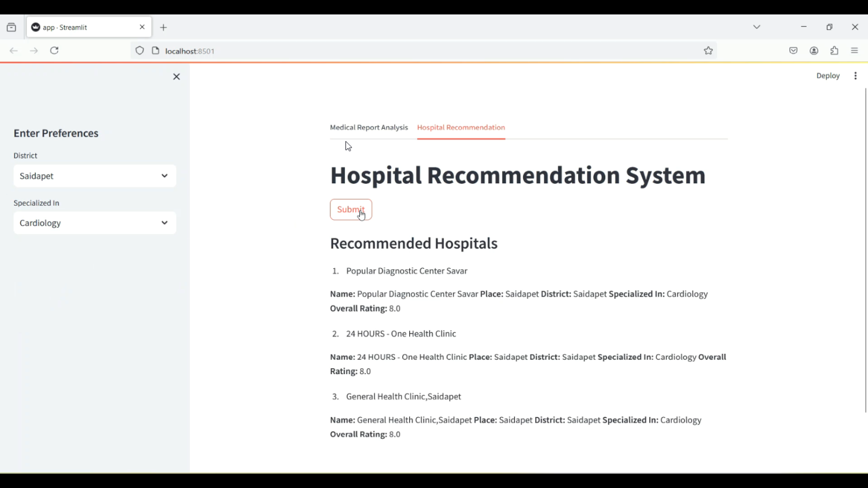Switch to the Medical Report Analysis tab
868x488 pixels.
pyautogui.click(x=369, y=127)
